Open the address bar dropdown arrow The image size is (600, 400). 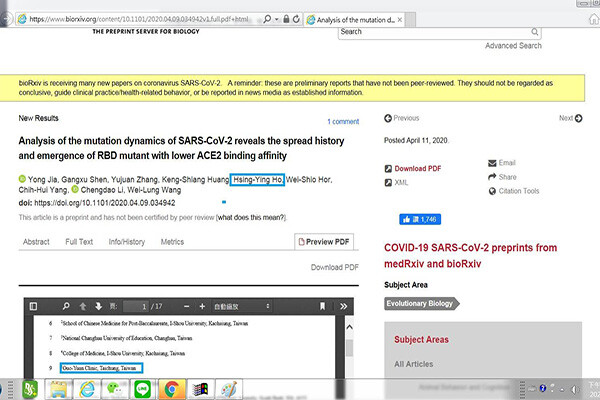(x=277, y=19)
